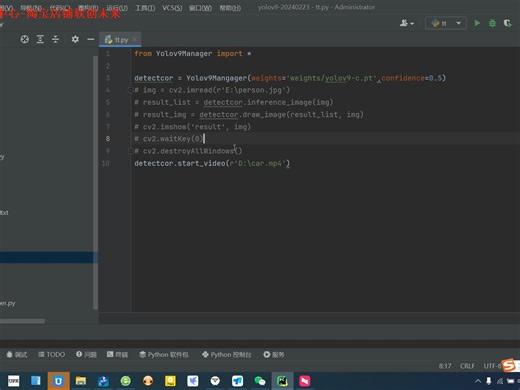Open the green e browser taskbar icon
The width and height of the screenshot is (520, 390).
[125, 381]
